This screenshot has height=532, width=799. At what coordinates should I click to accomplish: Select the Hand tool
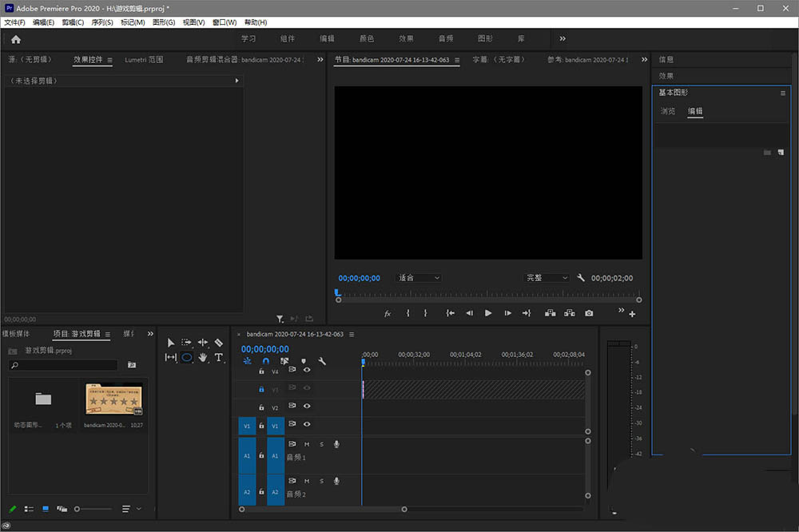pos(203,358)
